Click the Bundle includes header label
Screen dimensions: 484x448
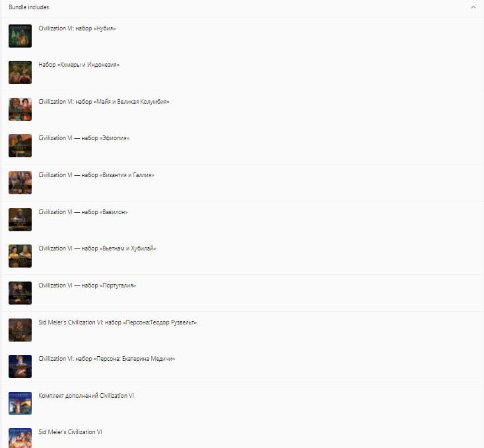[x=28, y=7]
